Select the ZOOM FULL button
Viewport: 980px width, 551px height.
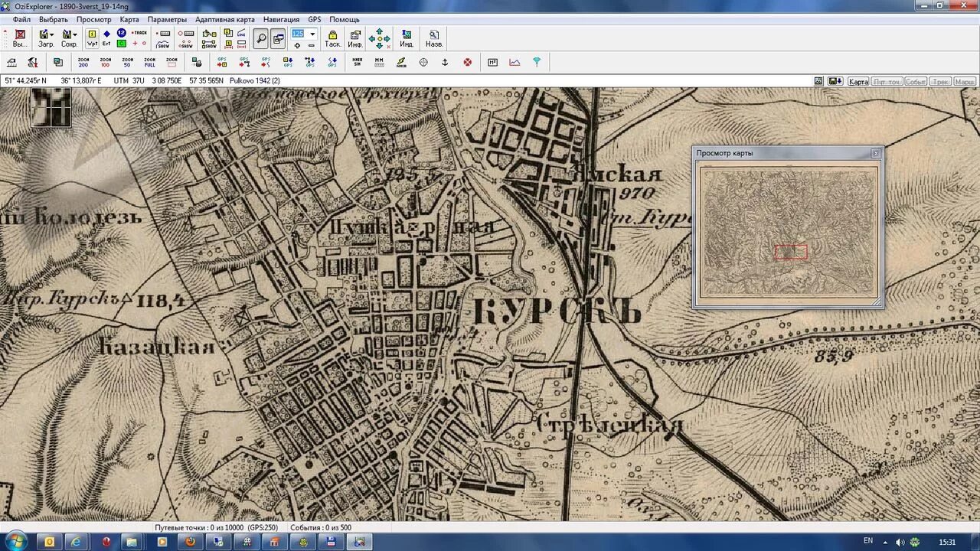149,62
